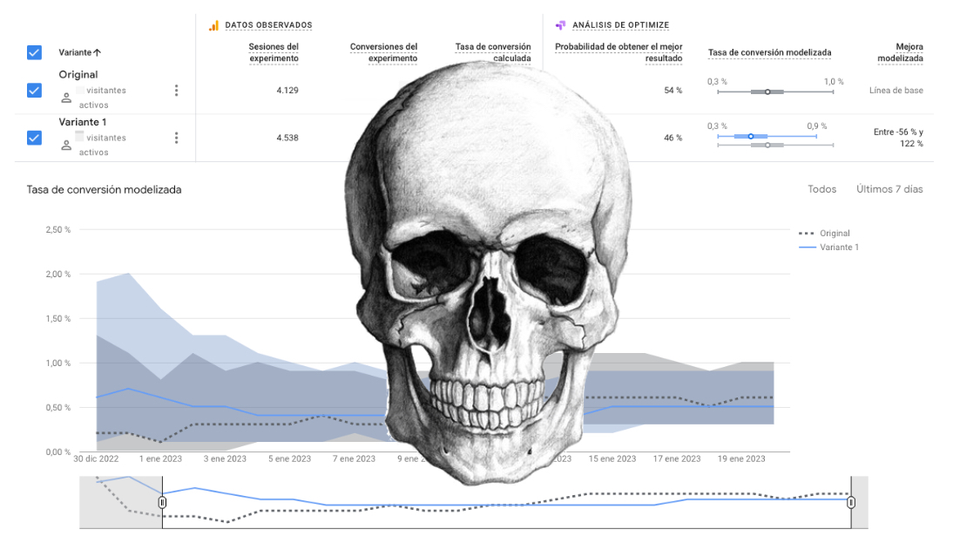Click the Mejora modelizada column header

(900, 52)
